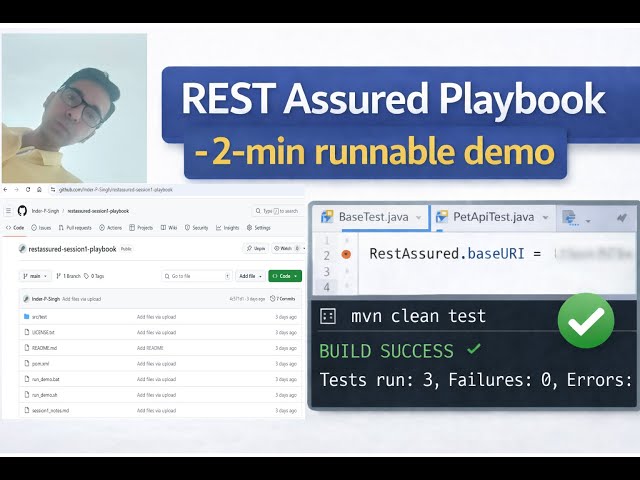Viewport: 640px width, 480px height.
Task: Switch to the Issues tab
Action: click(x=41, y=228)
